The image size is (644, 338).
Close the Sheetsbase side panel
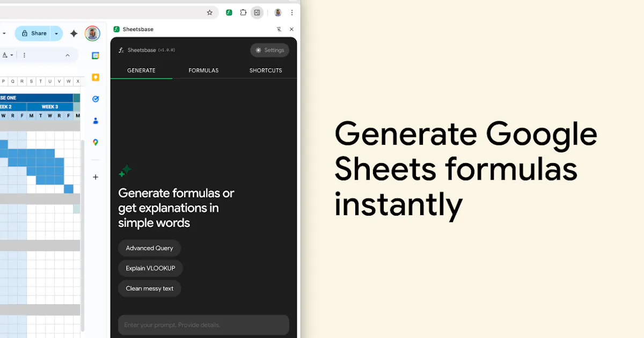point(291,30)
